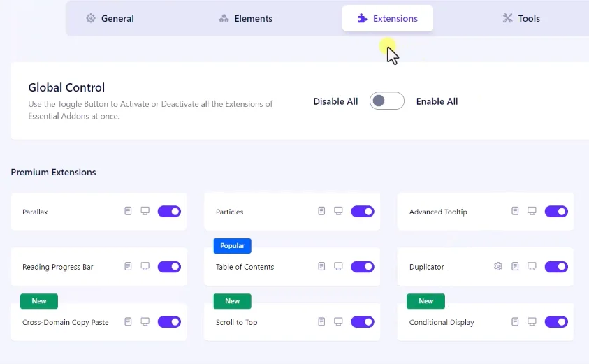Open Cross-Domain Copy Paste documentation icon

pos(128,321)
